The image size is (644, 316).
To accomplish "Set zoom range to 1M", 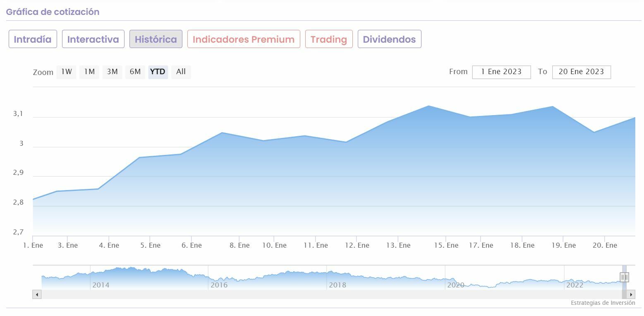I will pyautogui.click(x=89, y=72).
